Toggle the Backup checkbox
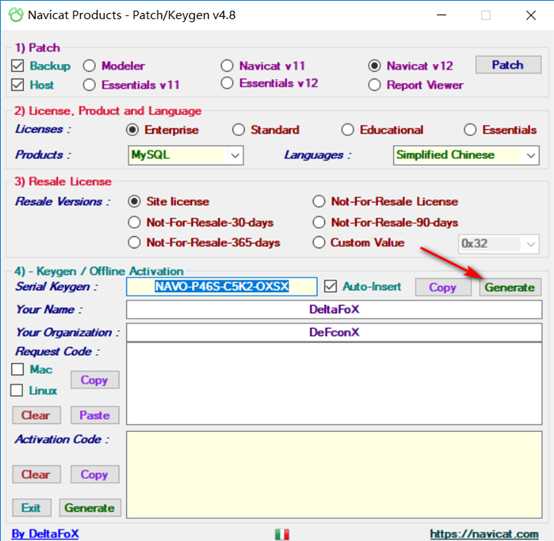 [x=17, y=66]
